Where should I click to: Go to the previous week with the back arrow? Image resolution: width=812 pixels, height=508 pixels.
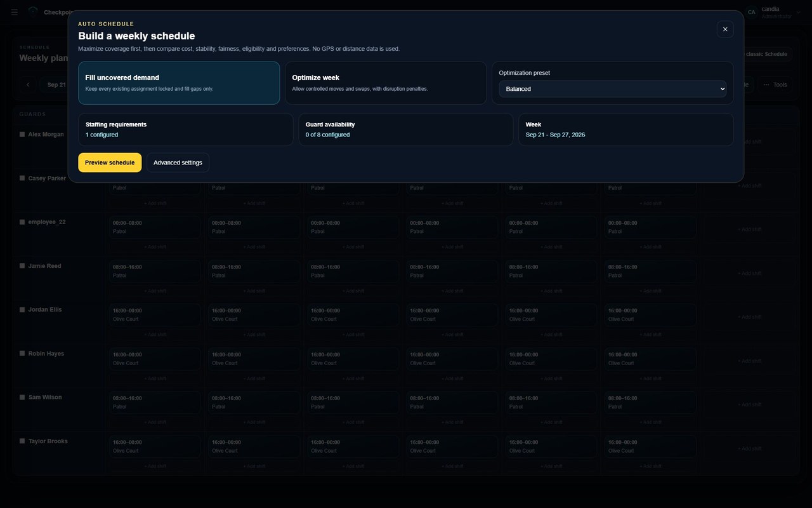tap(28, 84)
